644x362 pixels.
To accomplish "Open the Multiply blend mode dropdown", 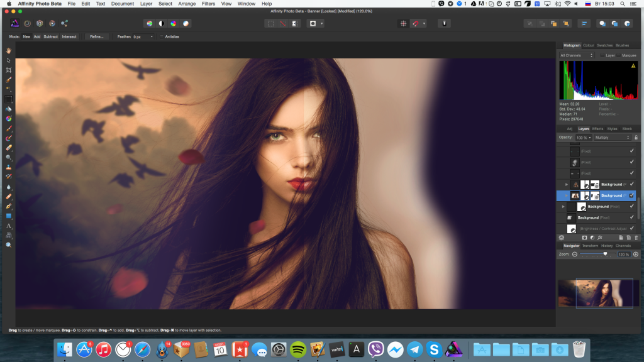I will click(611, 137).
